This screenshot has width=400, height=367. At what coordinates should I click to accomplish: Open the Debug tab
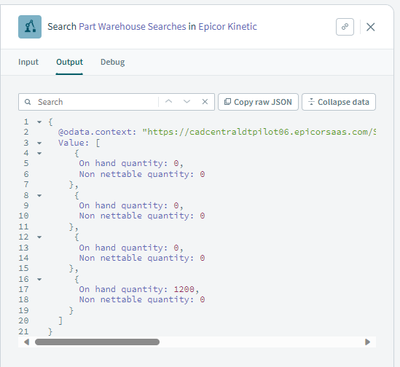point(113,62)
